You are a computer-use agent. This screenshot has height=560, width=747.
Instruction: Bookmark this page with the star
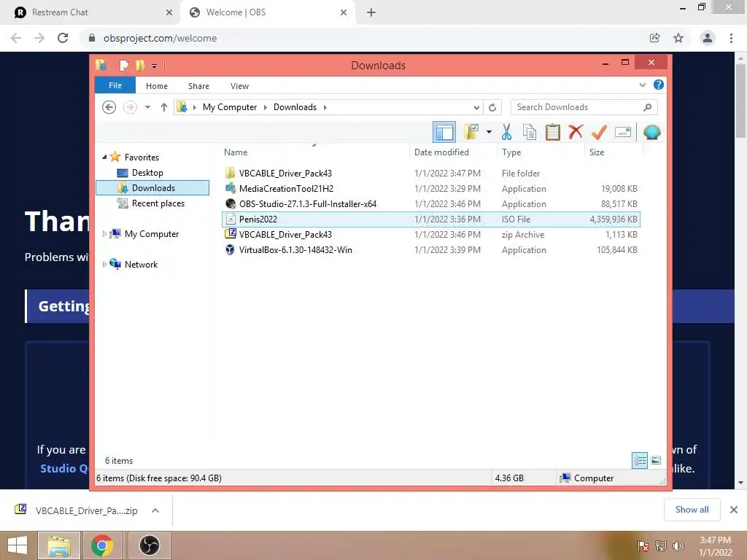[x=678, y=38]
